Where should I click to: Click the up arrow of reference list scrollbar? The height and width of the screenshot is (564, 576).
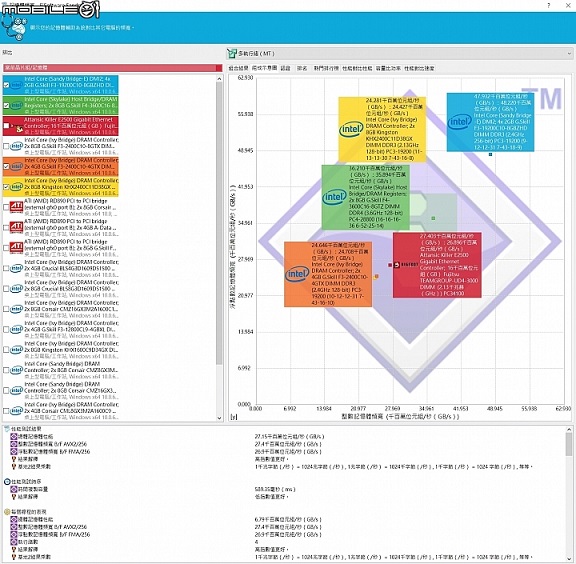(219, 79)
